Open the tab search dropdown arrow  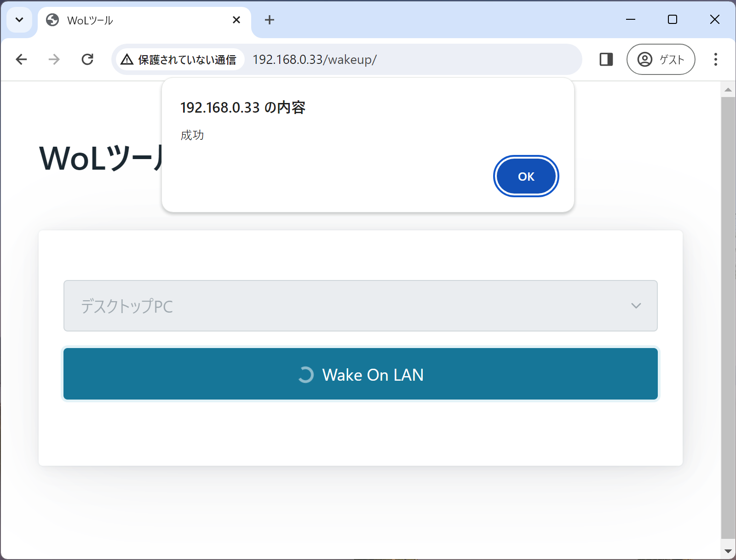[19, 20]
